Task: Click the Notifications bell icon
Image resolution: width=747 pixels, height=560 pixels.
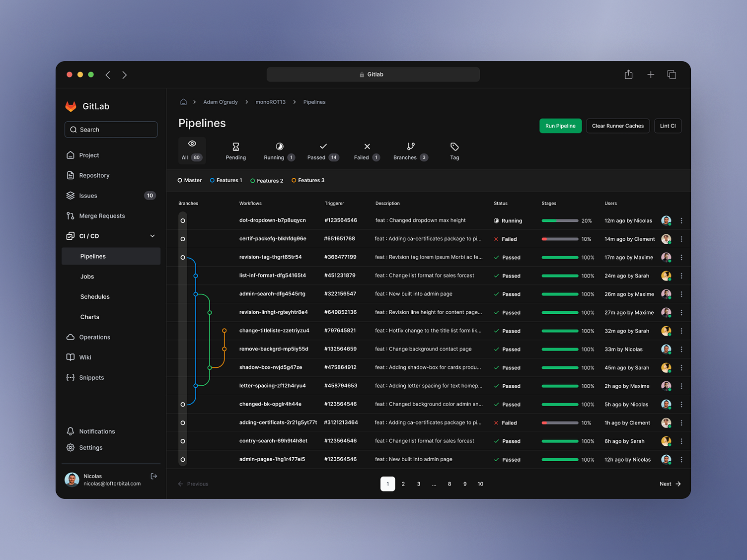Action: coord(70,431)
